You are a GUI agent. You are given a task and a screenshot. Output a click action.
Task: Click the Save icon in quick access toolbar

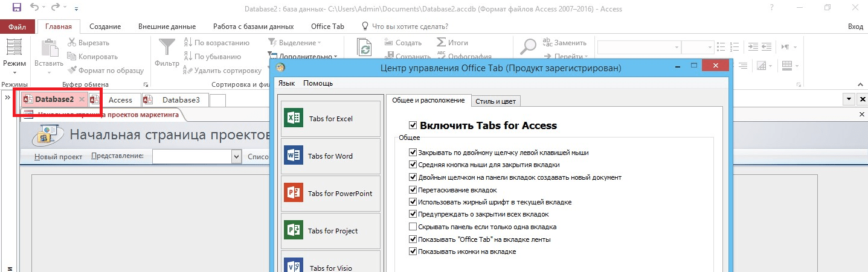(x=17, y=8)
